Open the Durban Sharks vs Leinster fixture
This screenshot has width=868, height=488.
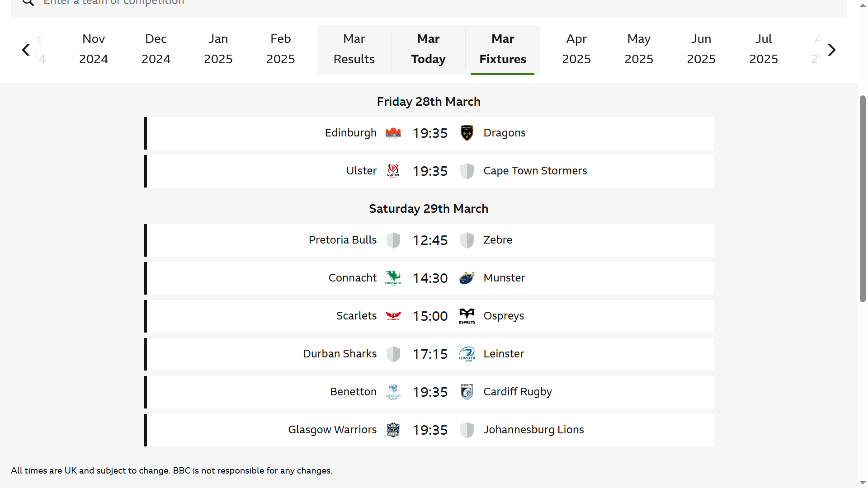click(429, 354)
